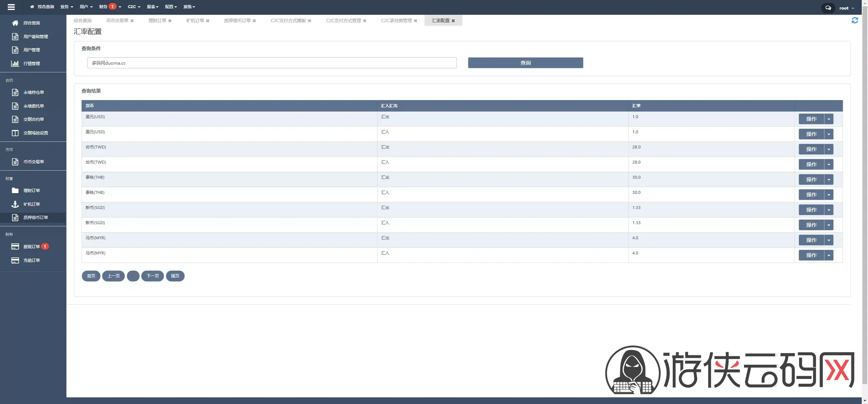Image resolution: width=868 pixels, height=404 pixels.
Task: Select 矿机订单 anchor icon in sidebar
Action: pyautogui.click(x=15, y=204)
